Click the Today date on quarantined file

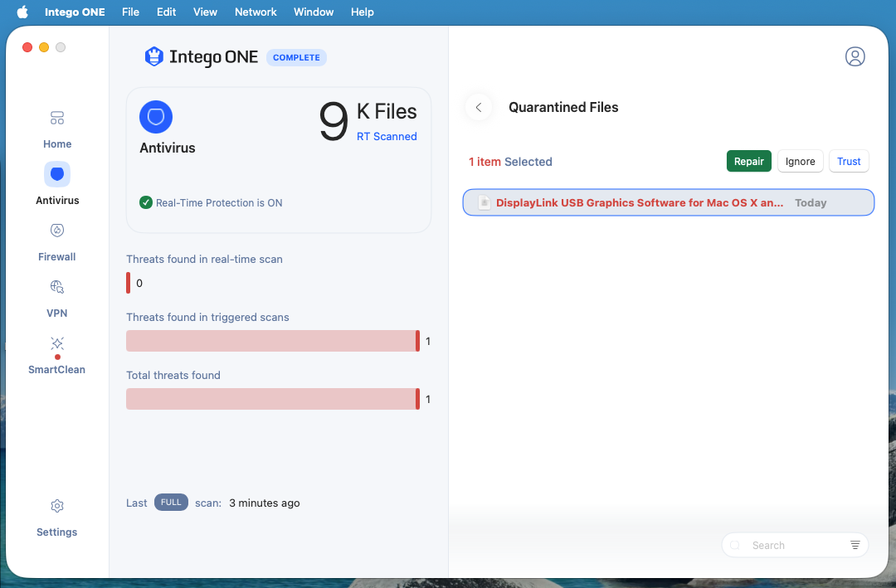(x=811, y=203)
